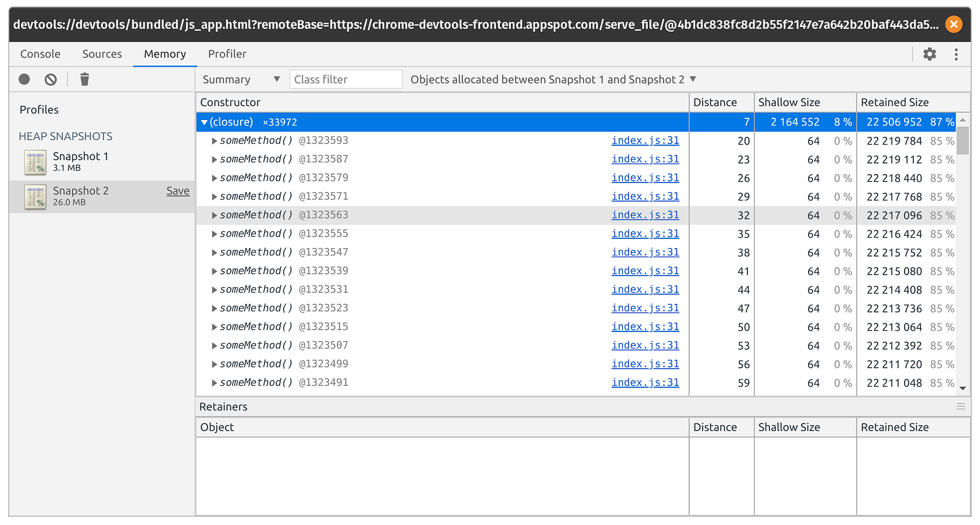Image resolution: width=980 pixels, height=525 pixels.
Task: Expand someMethod() @1323539 row
Action: click(214, 271)
